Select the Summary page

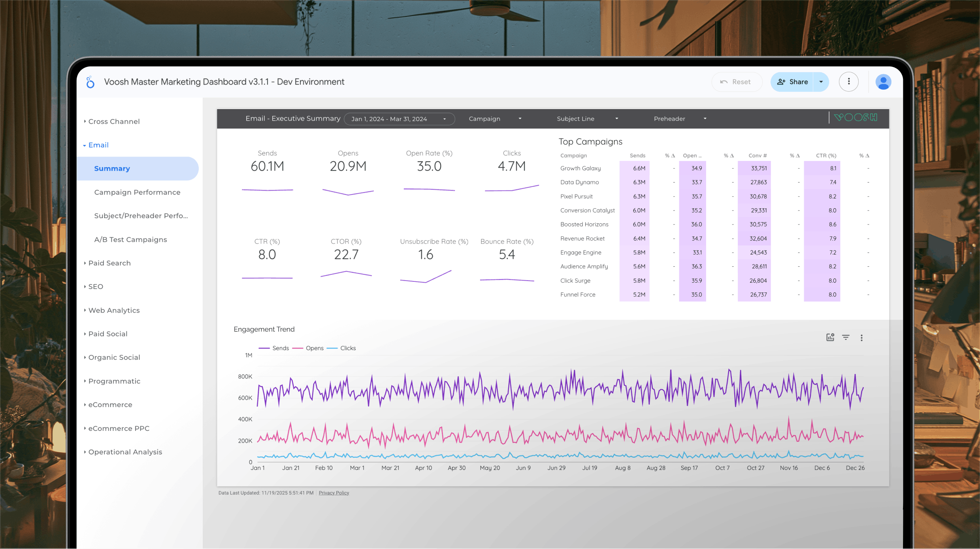pyautogui.click(x=138, y=168)
